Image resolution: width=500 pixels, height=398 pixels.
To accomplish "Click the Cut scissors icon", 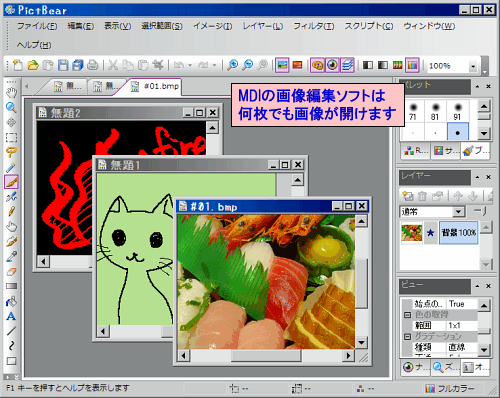I will (113, 65).
